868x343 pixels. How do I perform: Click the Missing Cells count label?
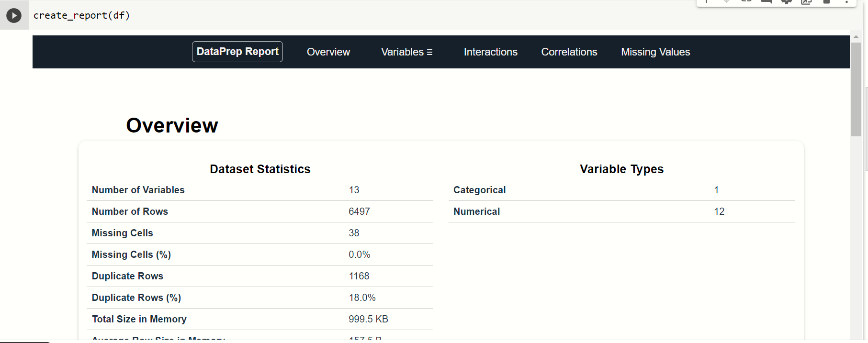point(122,233)
